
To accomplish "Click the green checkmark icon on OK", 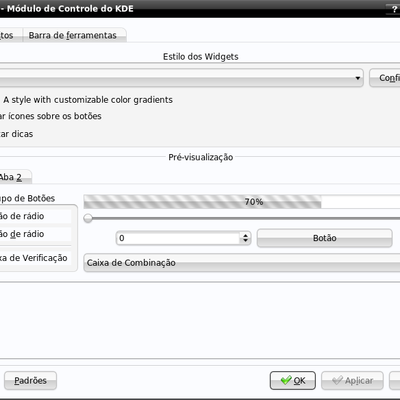I will pyautogui.click(x=286, y=380).
